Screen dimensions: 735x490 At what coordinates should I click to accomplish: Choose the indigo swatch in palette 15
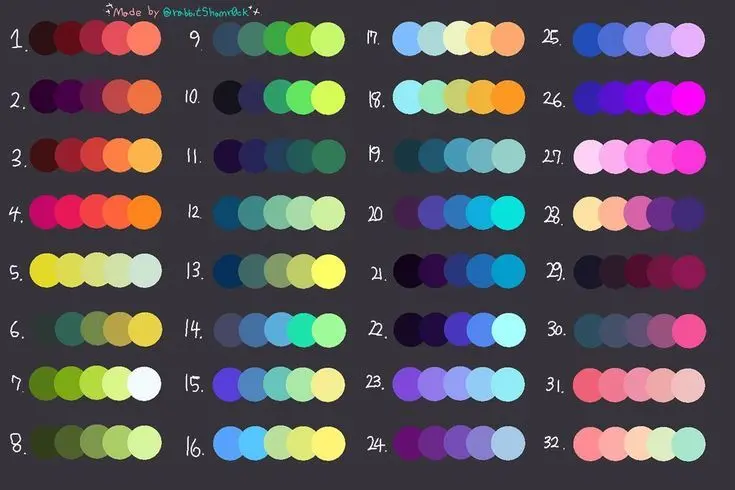point(227,384)
